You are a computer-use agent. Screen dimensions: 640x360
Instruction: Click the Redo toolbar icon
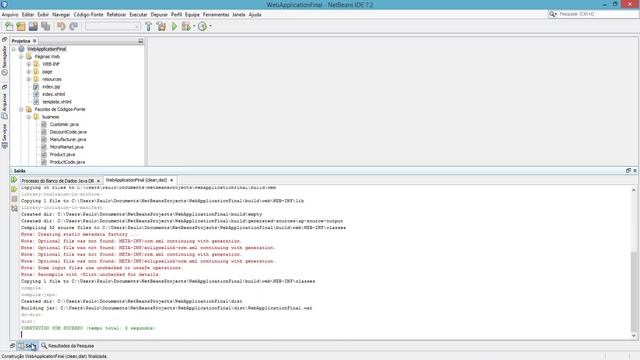coord(73,27)
